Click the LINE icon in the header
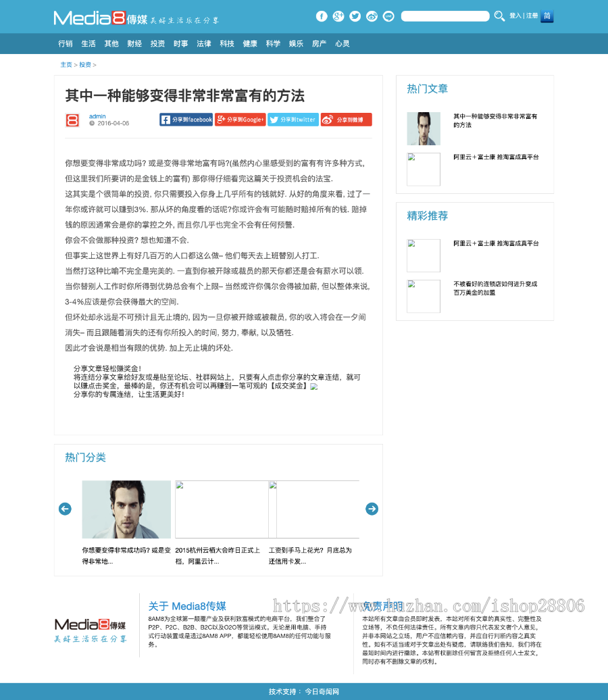Viewport: 608px width, 700px height. pyautogui.click(x=388, y=16)
